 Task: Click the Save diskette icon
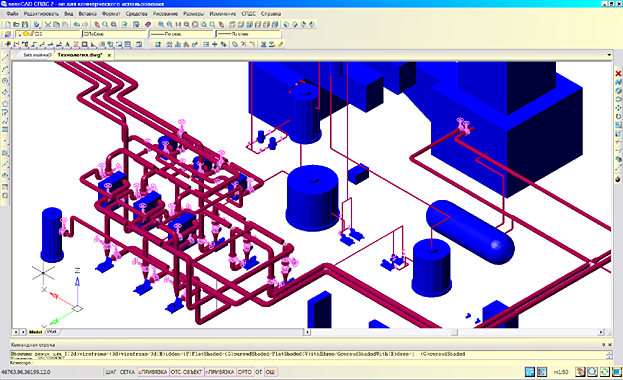(25, 25)
